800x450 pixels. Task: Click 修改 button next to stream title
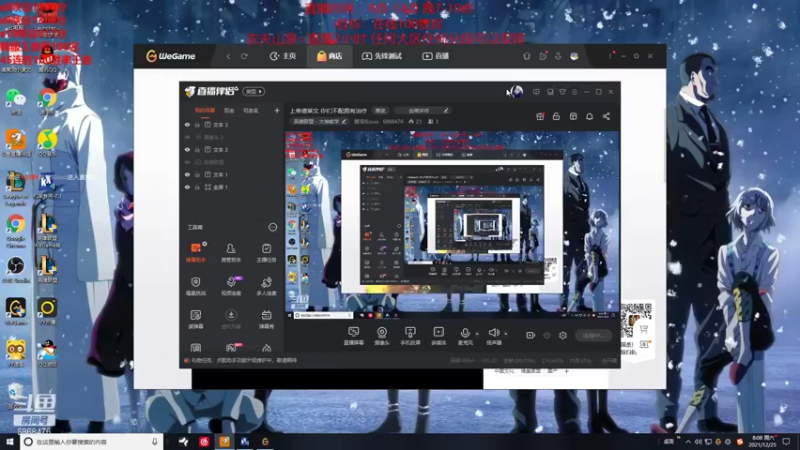click(381, 110)
